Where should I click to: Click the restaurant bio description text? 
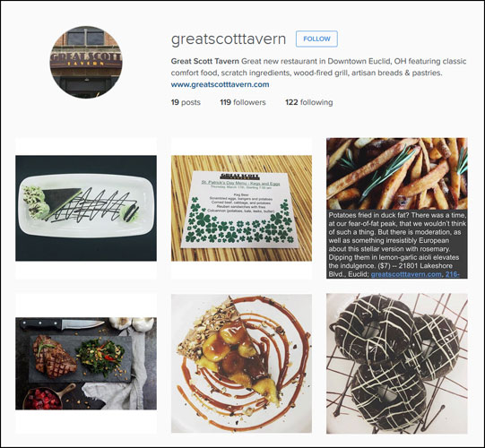click(318, 67)
